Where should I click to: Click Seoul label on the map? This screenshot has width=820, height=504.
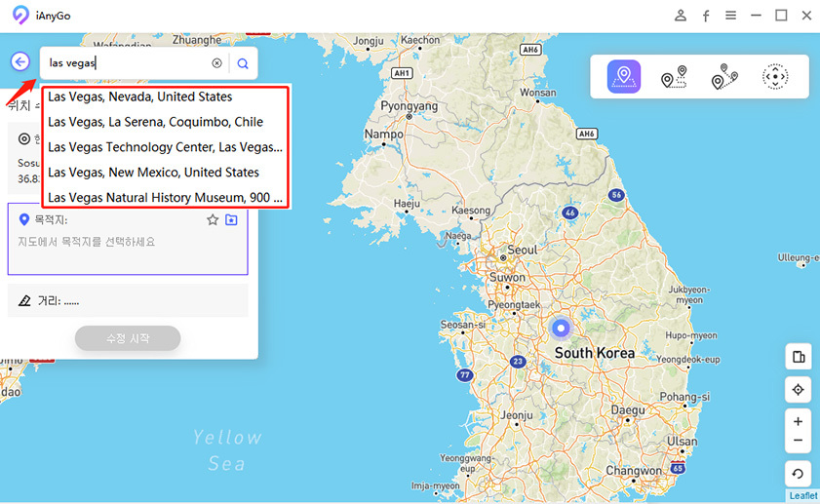click(522, 250)
